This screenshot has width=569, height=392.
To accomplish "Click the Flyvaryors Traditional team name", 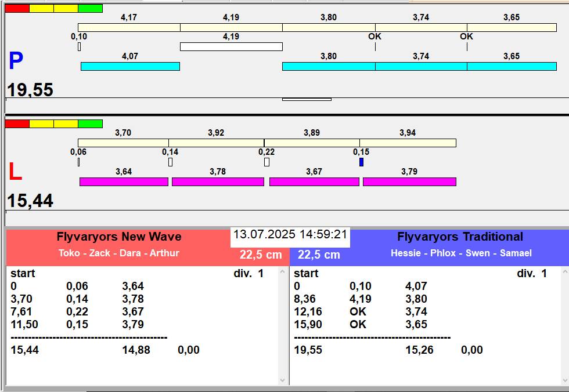I will (460, 237).
